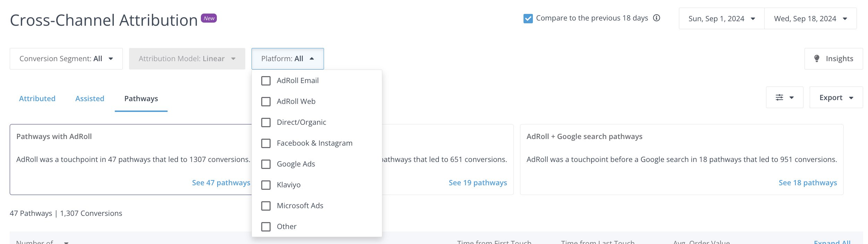Click the Export caret arrow

point(851,98)
